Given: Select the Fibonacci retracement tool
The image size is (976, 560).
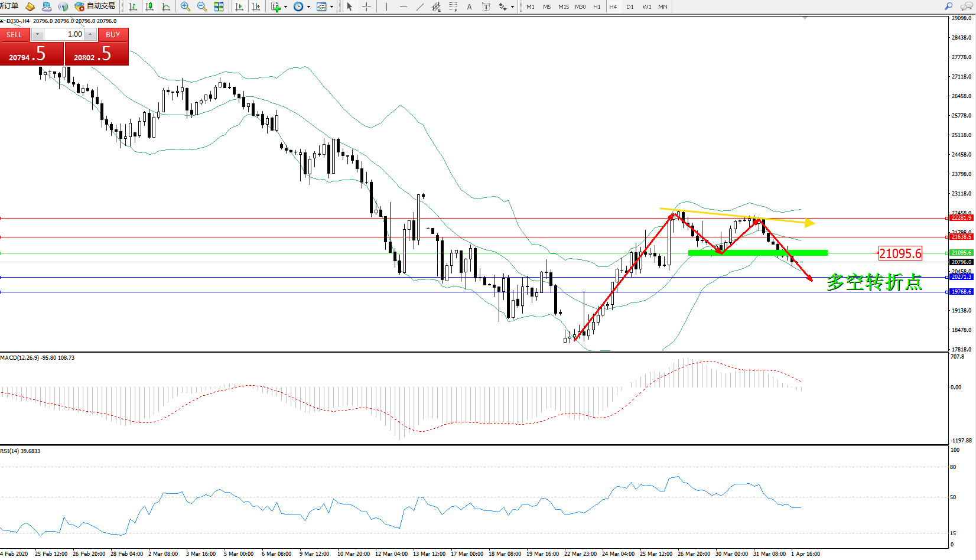Looking at the screenshot, I should click(x=453, y=6).
